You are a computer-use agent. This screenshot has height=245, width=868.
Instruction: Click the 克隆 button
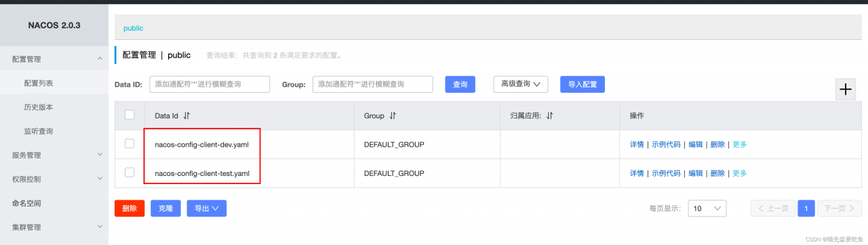(165, 208)
